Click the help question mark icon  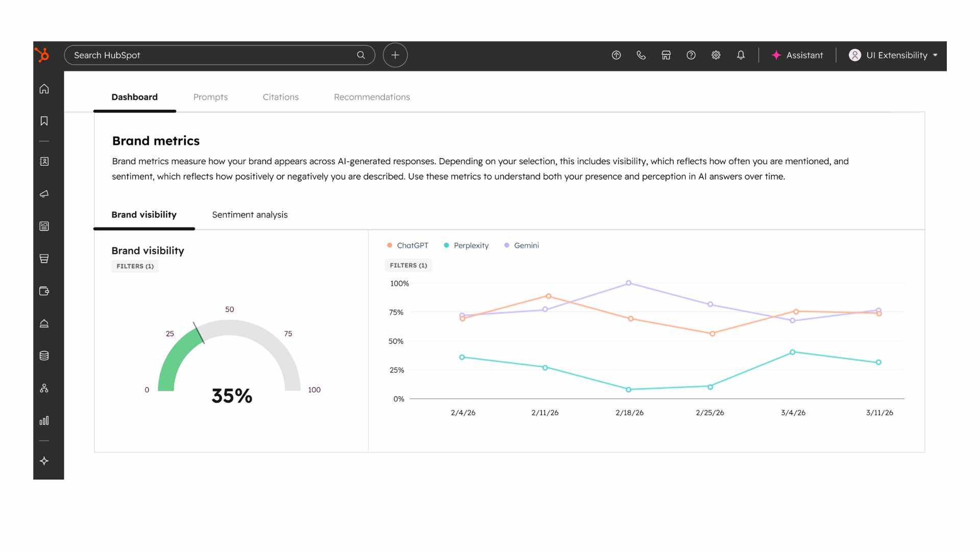691,55
